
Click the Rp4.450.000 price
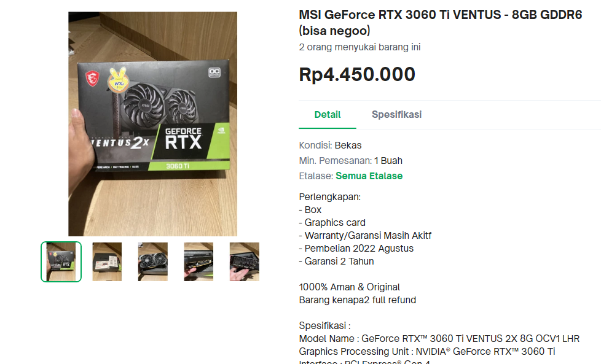(357, 74)
